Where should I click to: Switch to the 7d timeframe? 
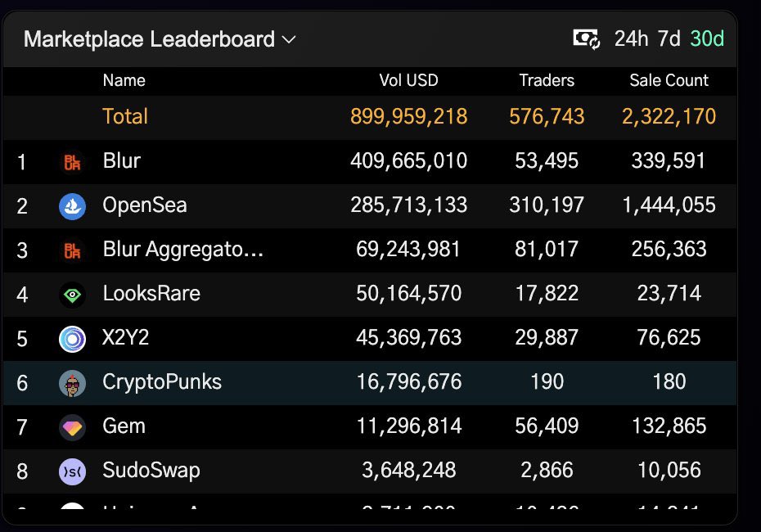pyautogui.click(x=669, y=38)
